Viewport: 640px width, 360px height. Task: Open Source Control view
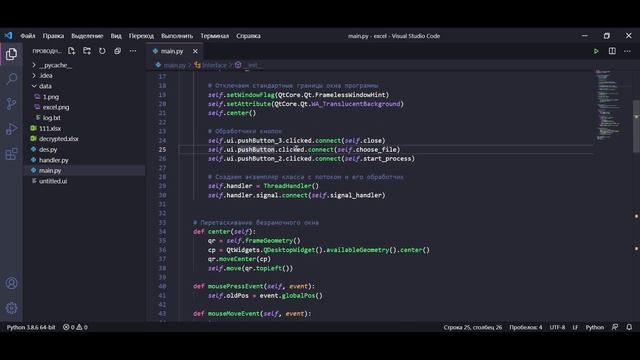pos(11,104)
